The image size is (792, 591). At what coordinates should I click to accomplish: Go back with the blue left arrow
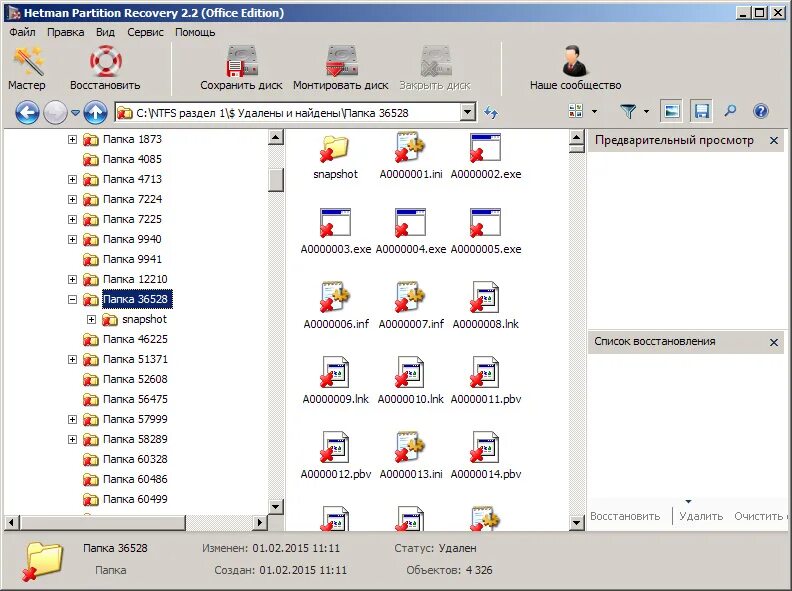pos(27,112)
